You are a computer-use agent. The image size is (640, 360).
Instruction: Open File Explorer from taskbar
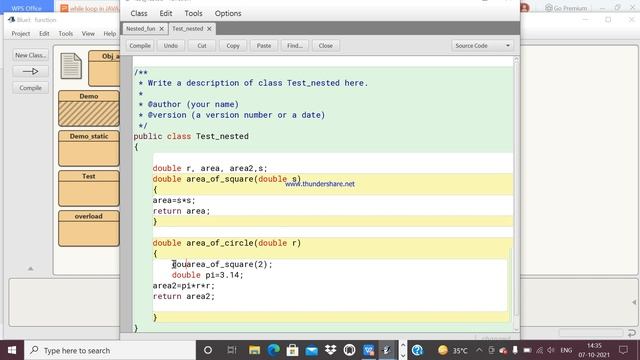point(254,350)
